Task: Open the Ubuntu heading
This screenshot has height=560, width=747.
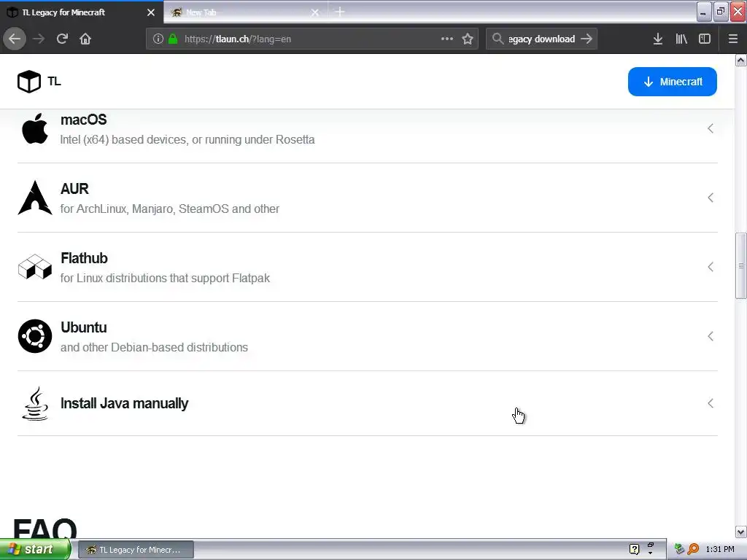Action: (x=83, y=327)
